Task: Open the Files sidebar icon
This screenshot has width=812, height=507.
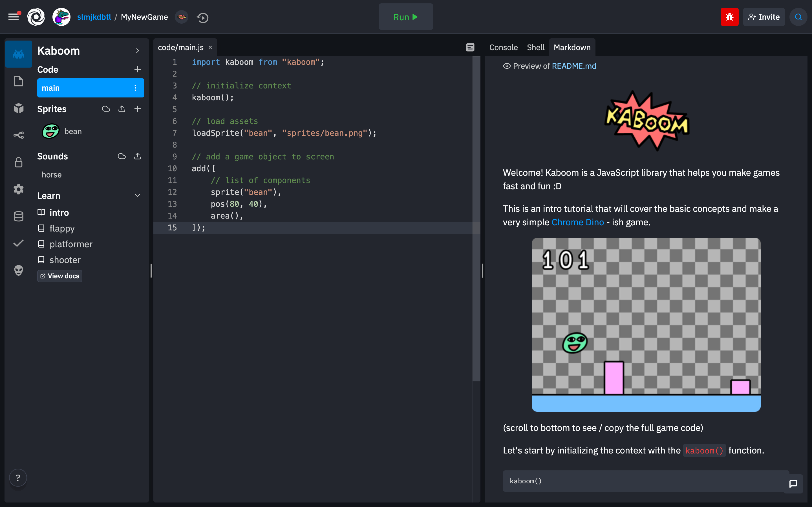Action: [18, 81]
